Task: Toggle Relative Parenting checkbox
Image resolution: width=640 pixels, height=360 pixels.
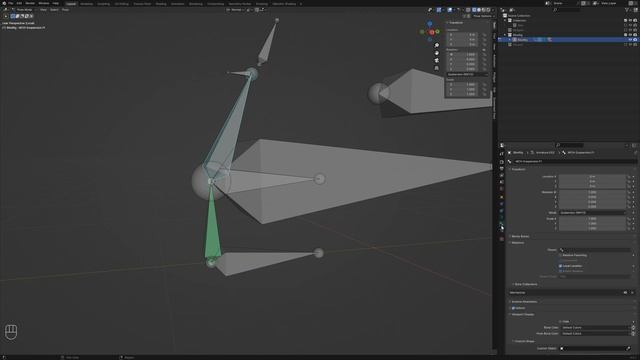Action: pyautogui.click(x=560, y=255)
